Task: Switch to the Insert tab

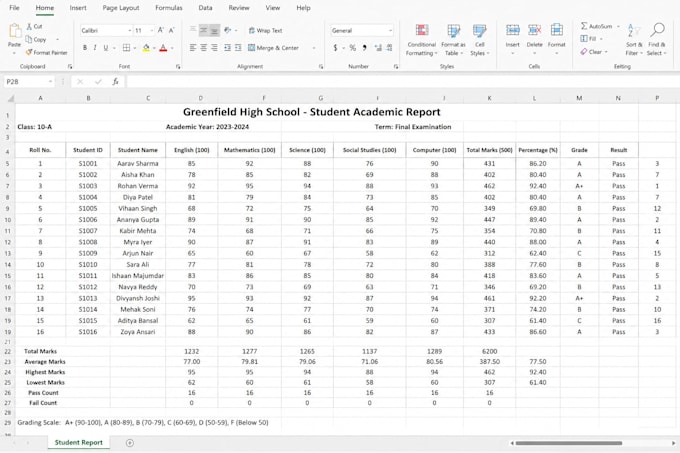Action: [x=78, y=8]
